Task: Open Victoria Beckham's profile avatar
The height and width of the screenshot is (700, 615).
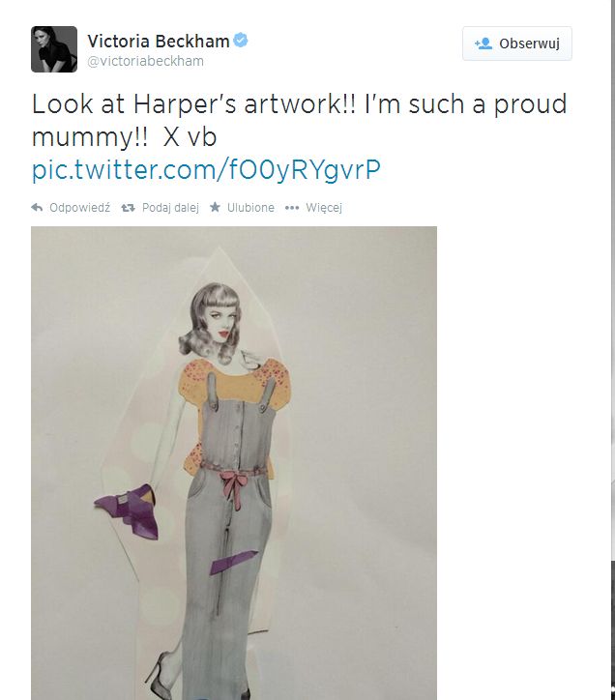Action: pos(53,49)
